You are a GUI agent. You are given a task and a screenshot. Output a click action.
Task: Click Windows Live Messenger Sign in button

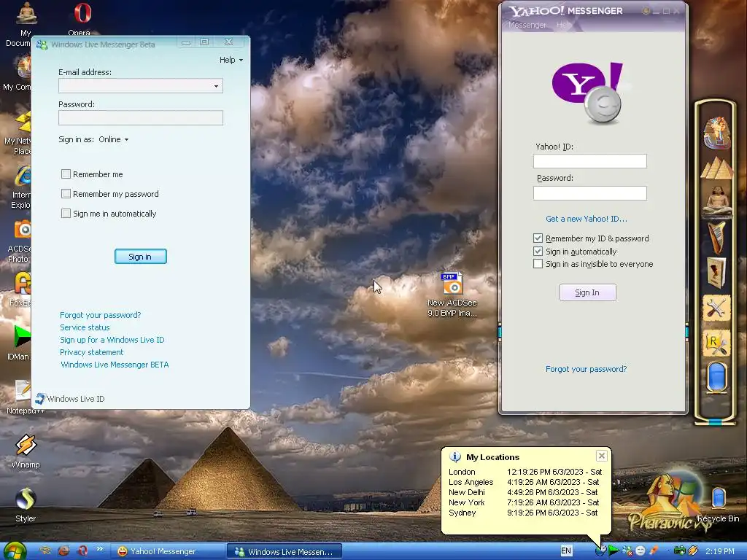click(x=141, y=257)
